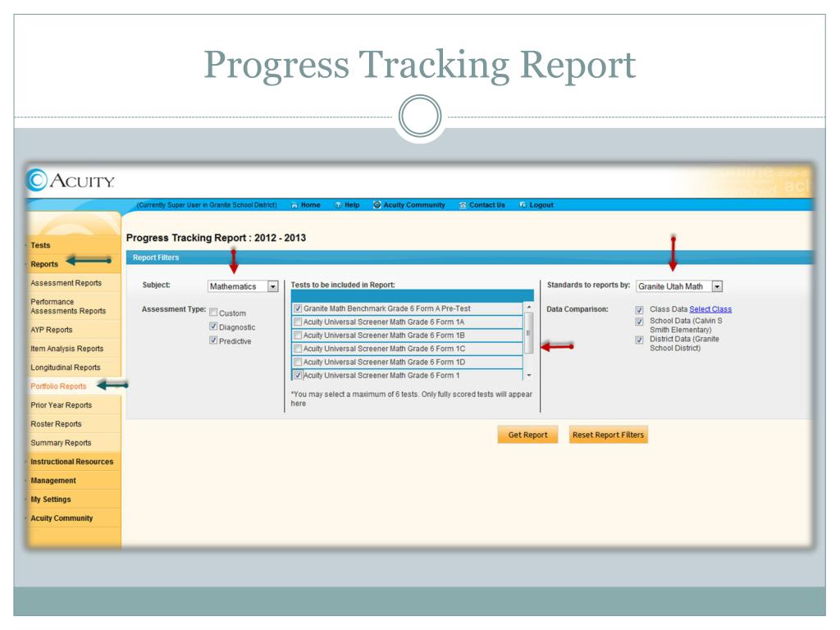Click the Progress Tracking Report : 2012 - 2013 heading

[216, 238]
